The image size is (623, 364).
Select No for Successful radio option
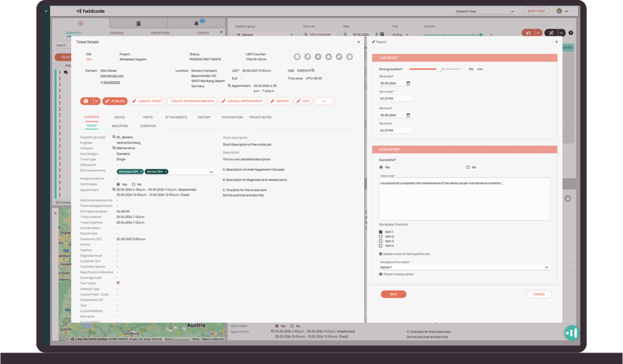coord(468,167)
